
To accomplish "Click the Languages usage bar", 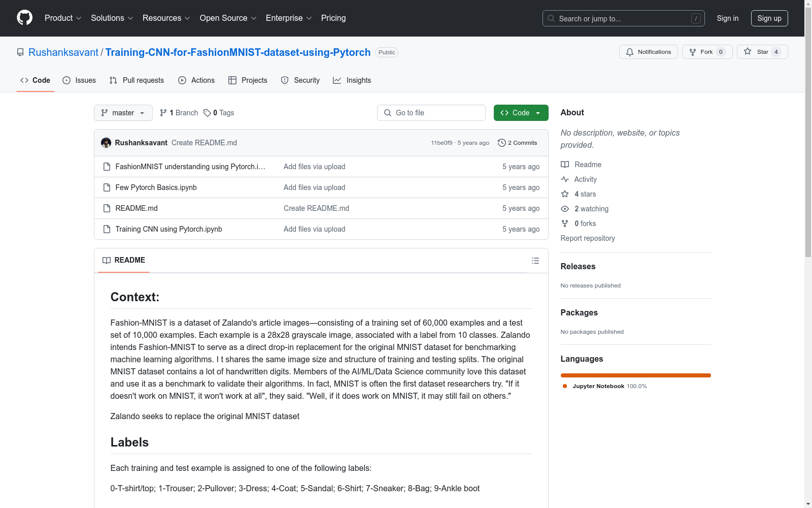I will point(636,375).
